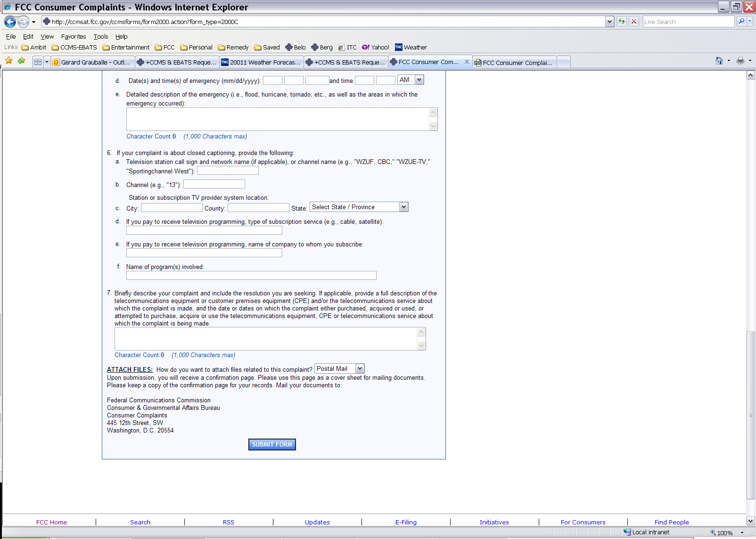
Task: Click the Find People footer link
Action: [x=672, y=522]
